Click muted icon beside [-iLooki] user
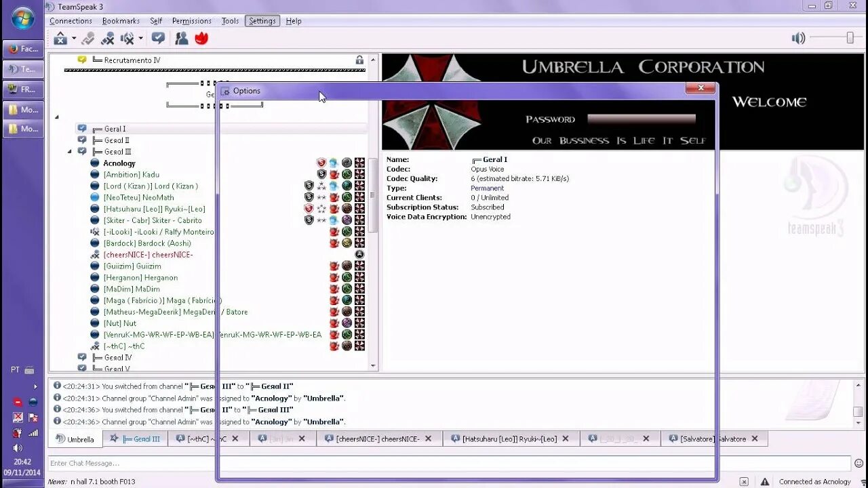The image size is (868, 488). point(95,232)
